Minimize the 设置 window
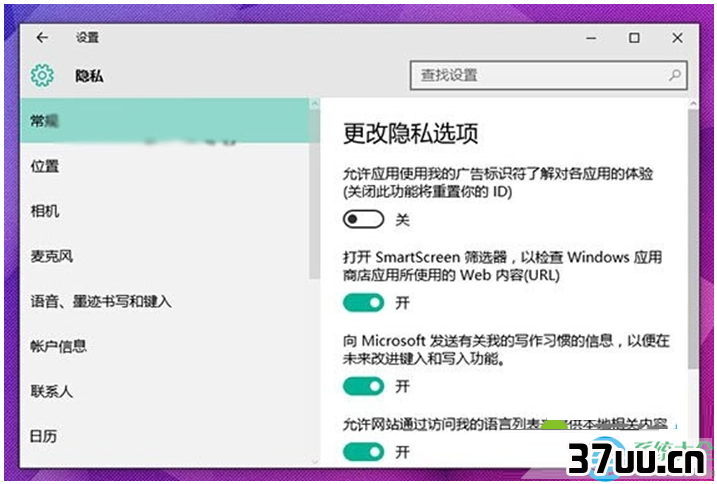 point(591,38)
